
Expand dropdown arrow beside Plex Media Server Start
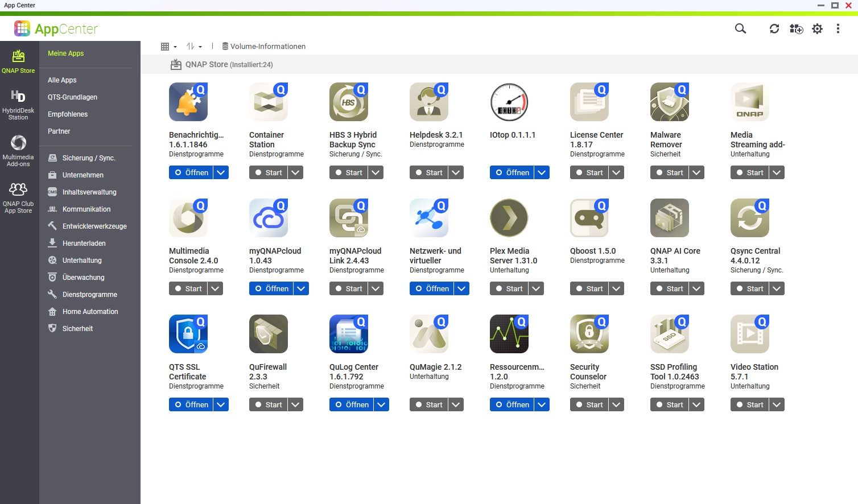coord(537,288)
